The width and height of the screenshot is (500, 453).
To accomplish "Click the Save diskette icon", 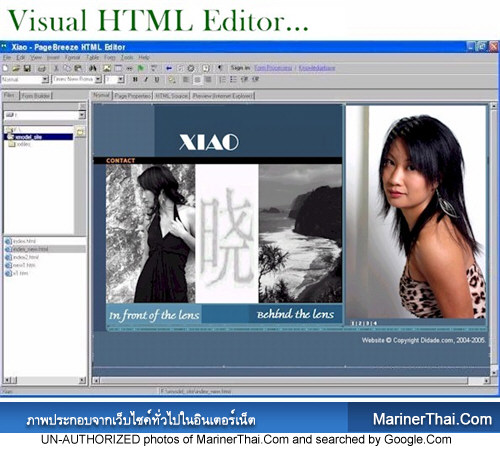I will [27, 68].
